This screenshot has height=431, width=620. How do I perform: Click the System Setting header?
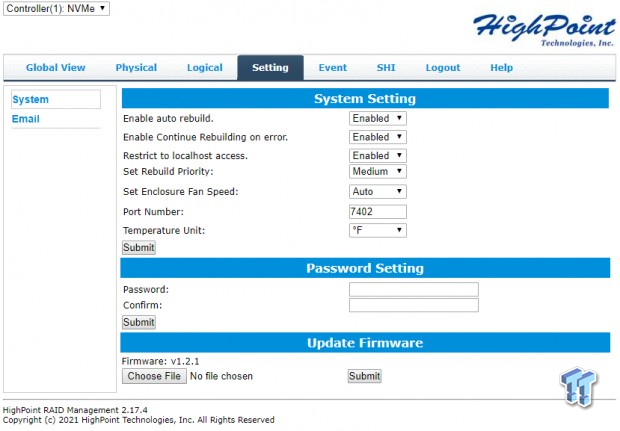365,98
